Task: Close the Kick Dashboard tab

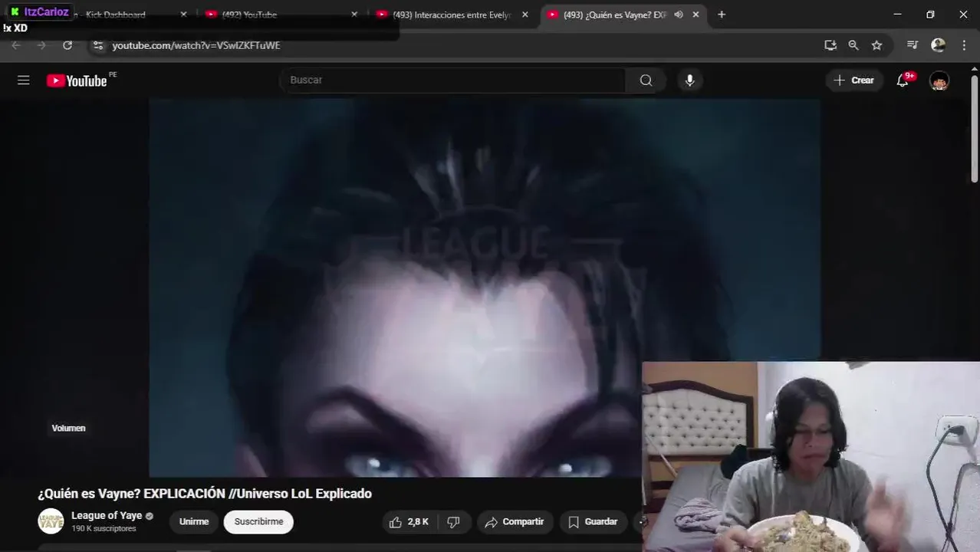Action: point(183,15)
